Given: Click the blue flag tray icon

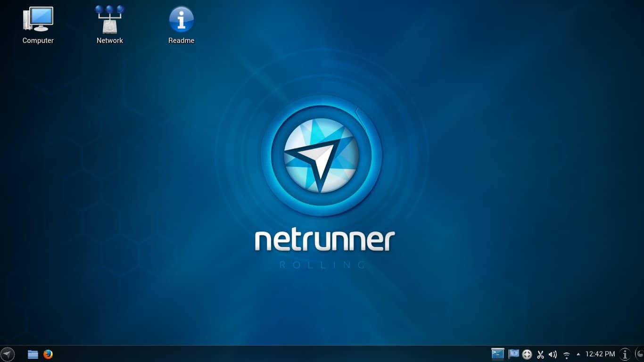Looking at the screenshot, I should click(x=513, y=354).
